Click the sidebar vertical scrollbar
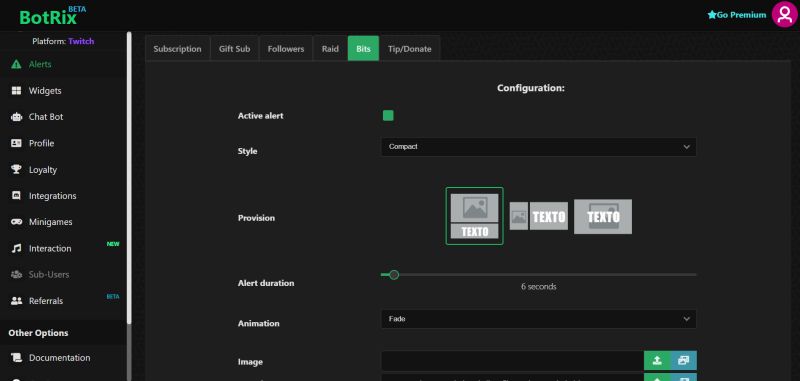Screen dimensions: 800x381 point(129,177)
